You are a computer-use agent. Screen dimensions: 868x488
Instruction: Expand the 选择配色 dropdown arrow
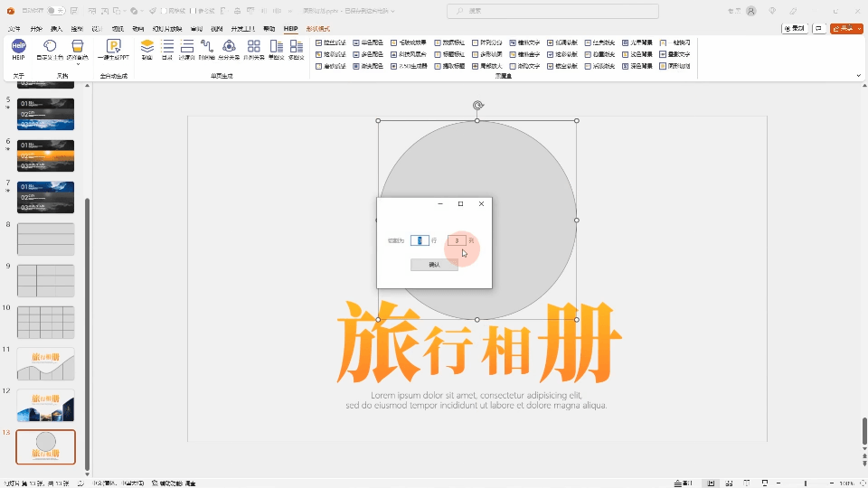click(x=78, y=64)
